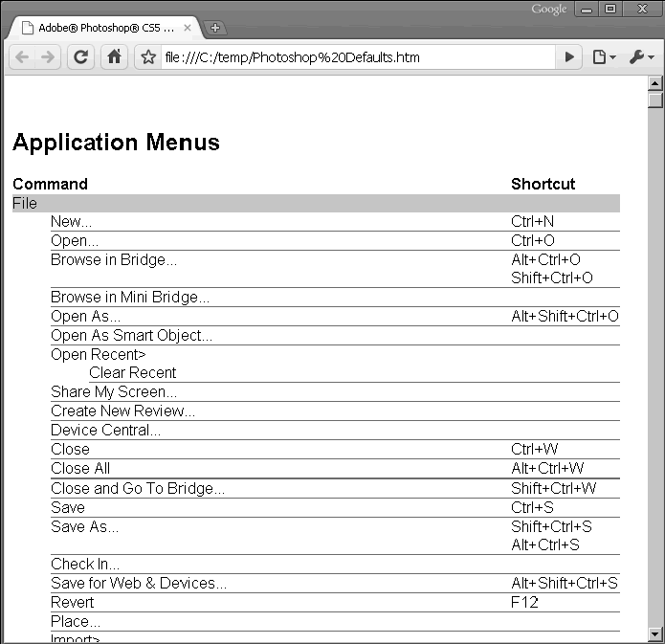Click the gray 'File' section row
This screenshot has width=665, height=644.
[x=316, y=203]
